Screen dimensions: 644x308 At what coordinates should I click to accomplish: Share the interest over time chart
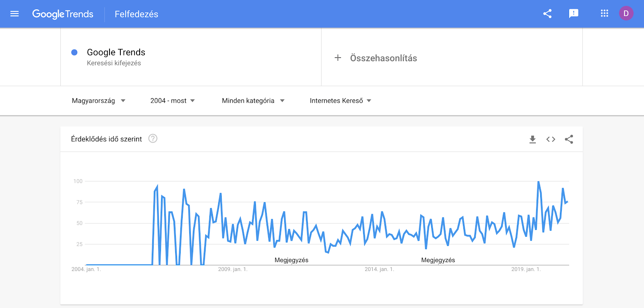[x=569, y=139]
